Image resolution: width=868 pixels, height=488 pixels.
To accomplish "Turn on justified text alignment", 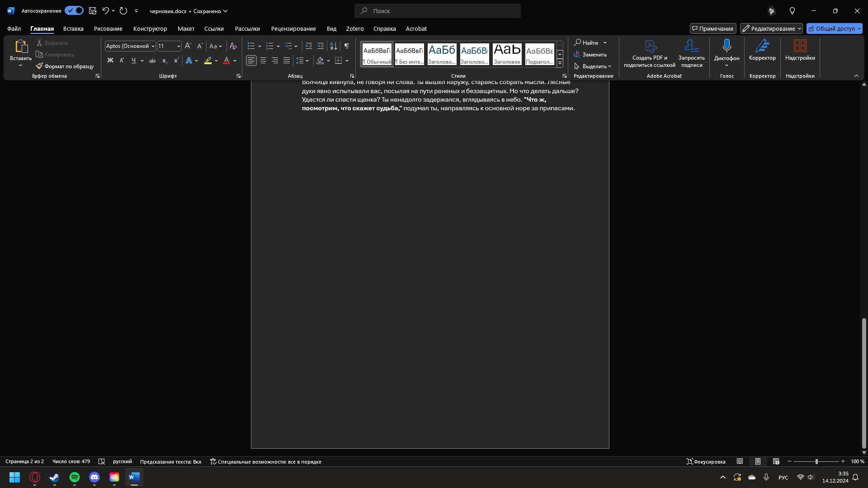I will pyautogui.click(x=287, y=61).
